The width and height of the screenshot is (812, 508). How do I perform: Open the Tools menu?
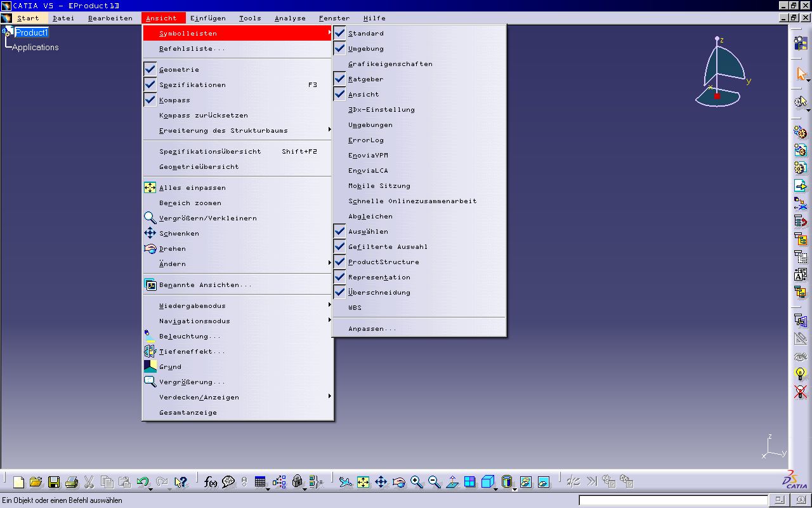coord(251,18)
